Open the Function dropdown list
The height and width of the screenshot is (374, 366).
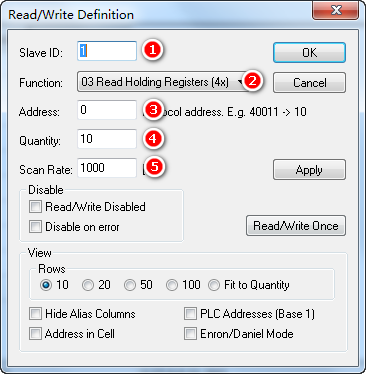click(x=163, y=82)
